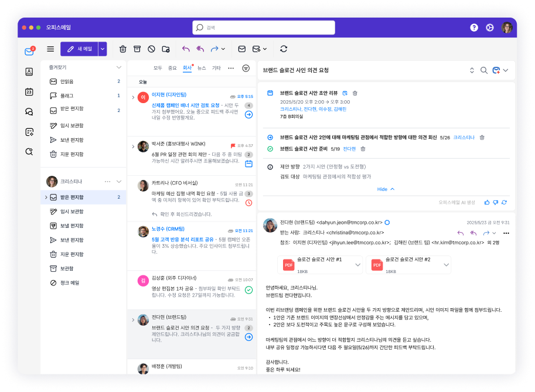Forward the message from main toolbar
The height and width of the screenshot is (392, 535).
[214, 49]
